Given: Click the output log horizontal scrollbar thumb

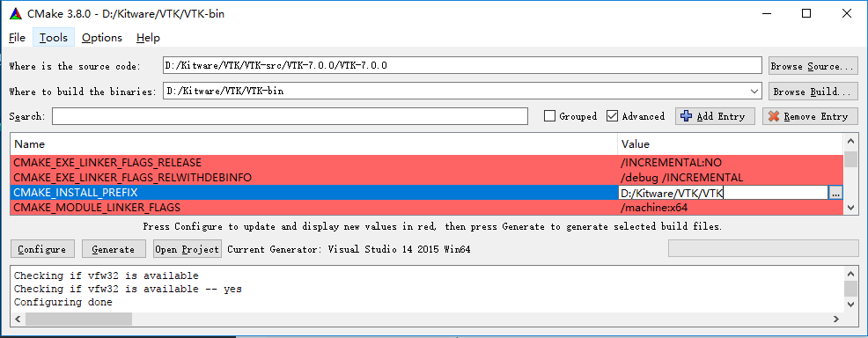Looking at the screenshot, I should [78, 319].
